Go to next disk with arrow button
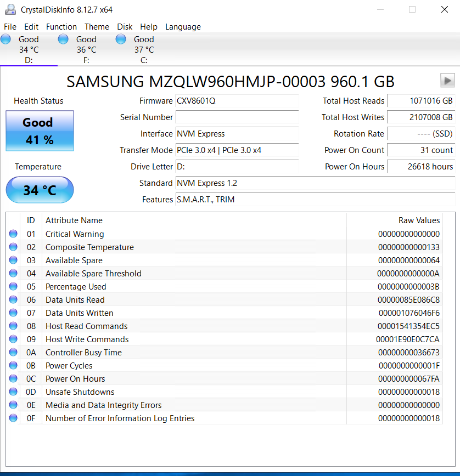This screenshot has height=476, width=460. click(x=447, y=81)
